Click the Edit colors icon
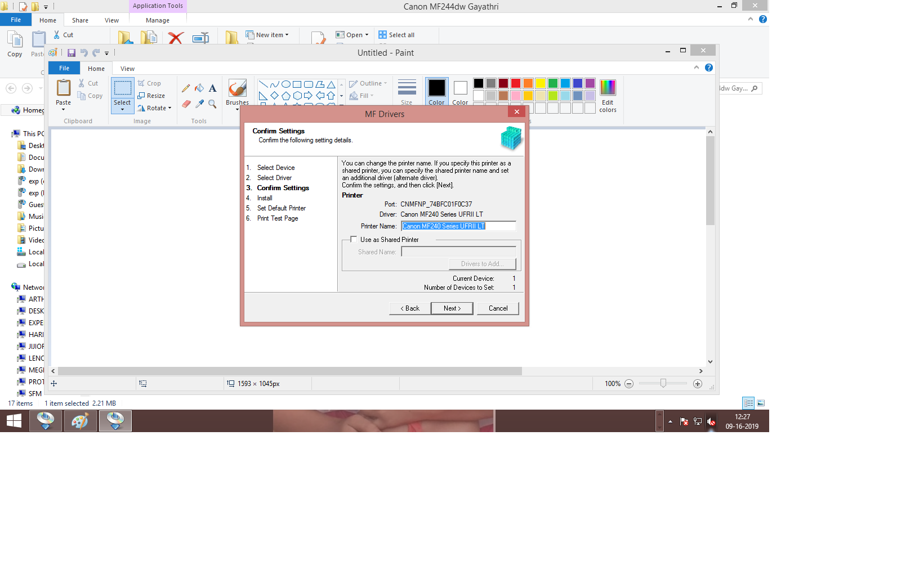This screenshot has height=588, width=897. (x=608, y=88)
